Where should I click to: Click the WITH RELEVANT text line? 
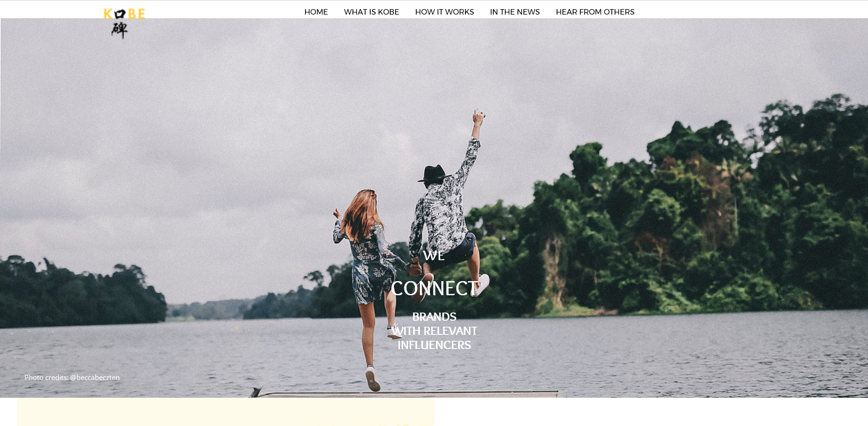pyautogui.click(x=434, y=330)
